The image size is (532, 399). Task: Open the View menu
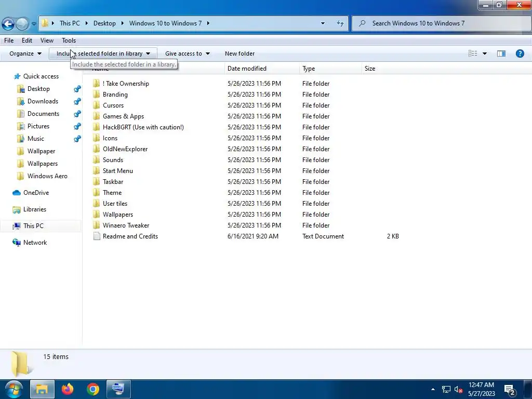pyautogui.click(x=47, y=41)
